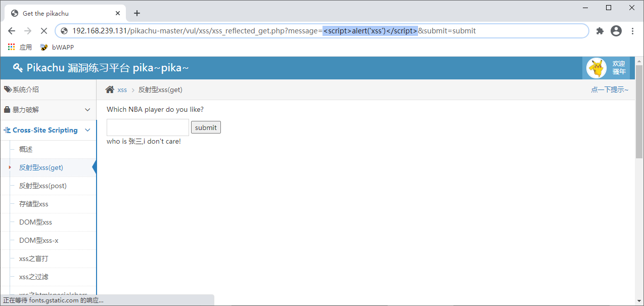644x306 pixels.
Task: Open the Chrome profile avatar icon
Action: click(616, 31)
